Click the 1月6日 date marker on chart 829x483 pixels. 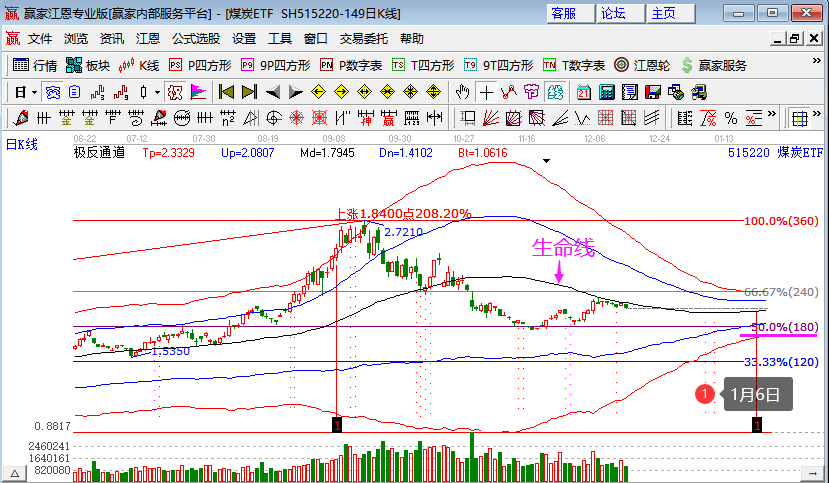pos(758,394)
